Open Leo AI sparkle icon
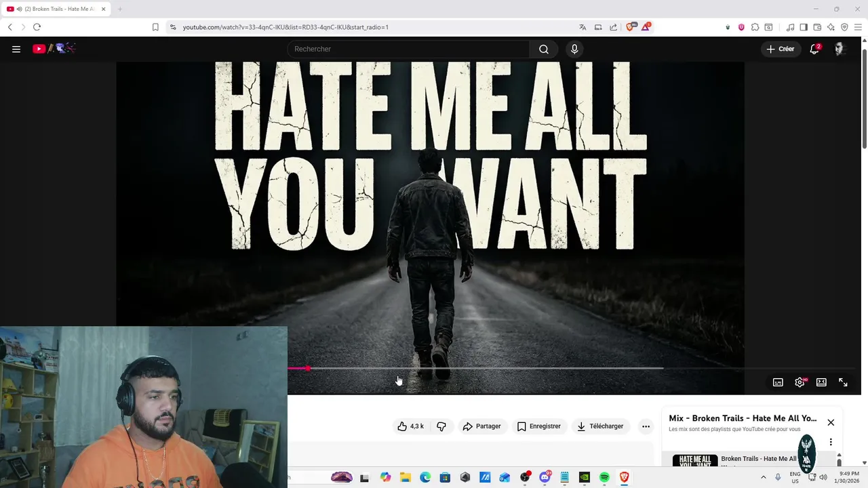The width and height of the screenshot is (868, 488). 831,27
